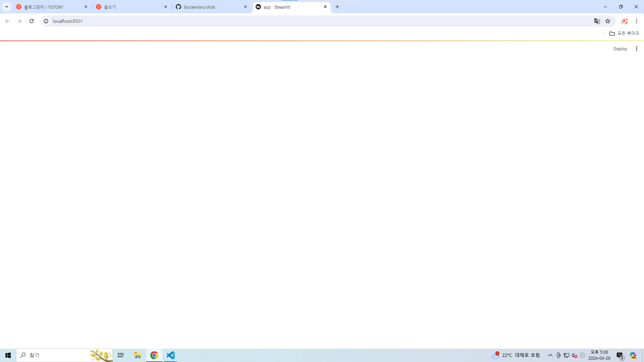644x362 pixels.
Task: Open a new browser tab
Action: click(337, 7)
